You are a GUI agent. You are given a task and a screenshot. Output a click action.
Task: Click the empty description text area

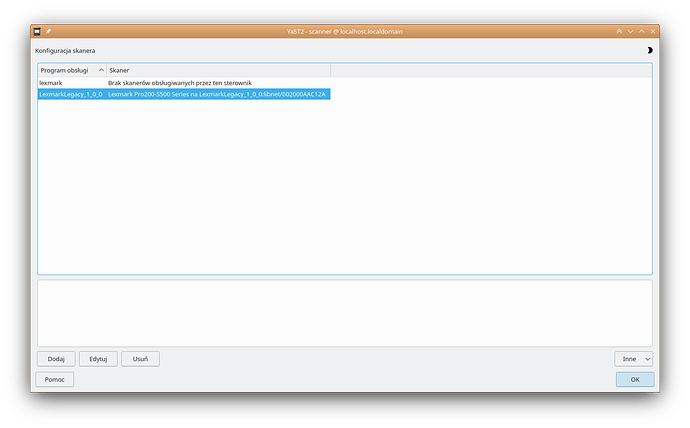click(344, 311)
